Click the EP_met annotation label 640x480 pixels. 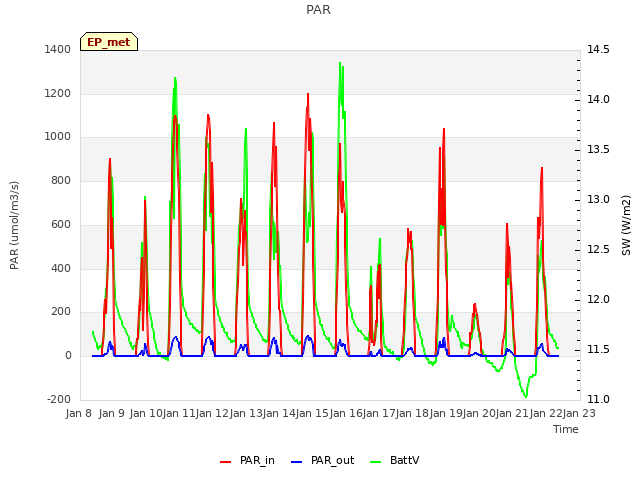(x=109, y=42)
